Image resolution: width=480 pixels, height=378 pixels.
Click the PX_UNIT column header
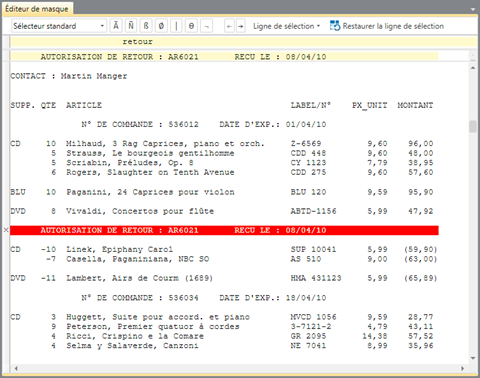[x=370, y=105]
